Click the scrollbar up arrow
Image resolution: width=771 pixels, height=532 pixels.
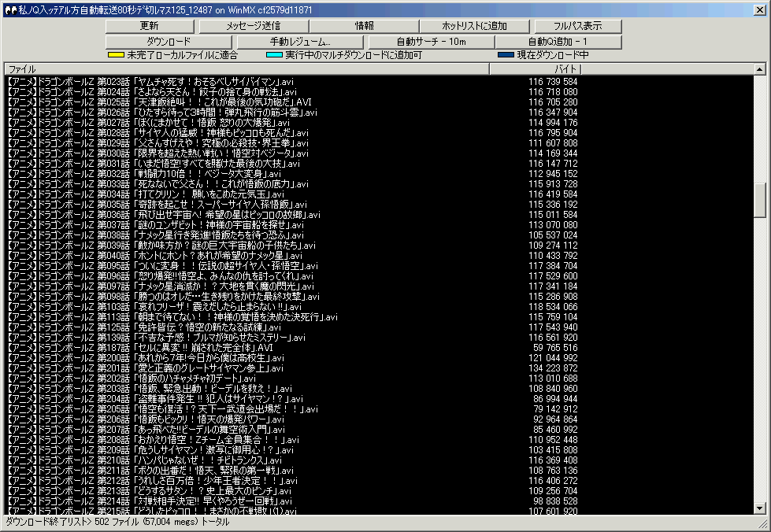pyautogui.click(x=760, y=69)
